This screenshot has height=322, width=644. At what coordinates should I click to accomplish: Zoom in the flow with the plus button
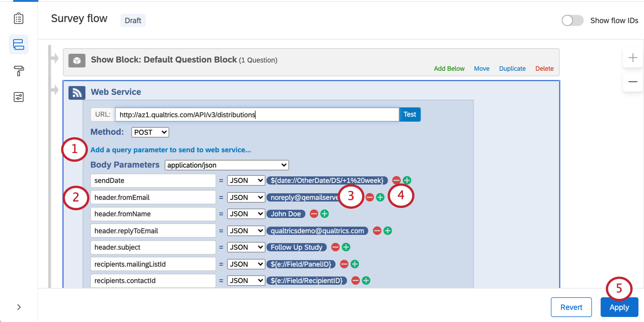pos(633,58)
